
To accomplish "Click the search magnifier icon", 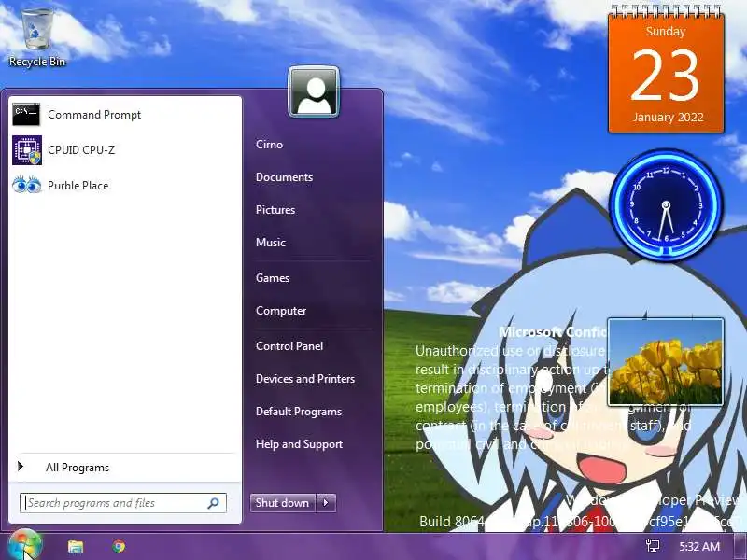I will (x=213, y=503).
